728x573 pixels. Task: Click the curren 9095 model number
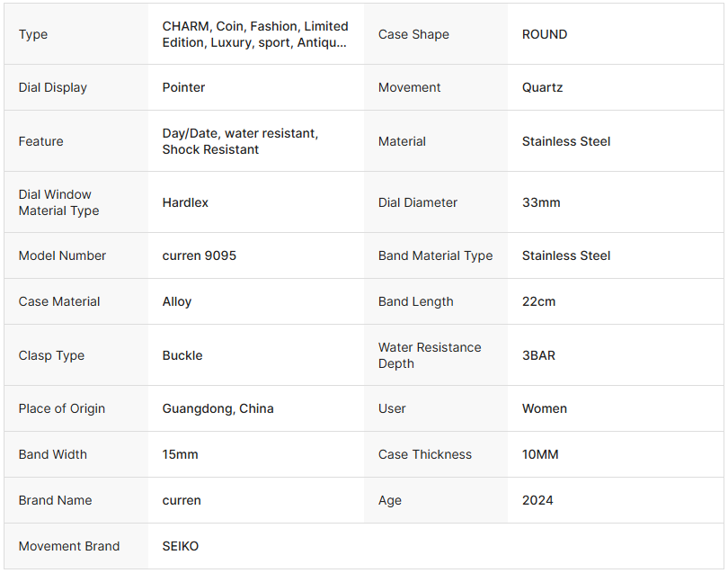(200, 255)
